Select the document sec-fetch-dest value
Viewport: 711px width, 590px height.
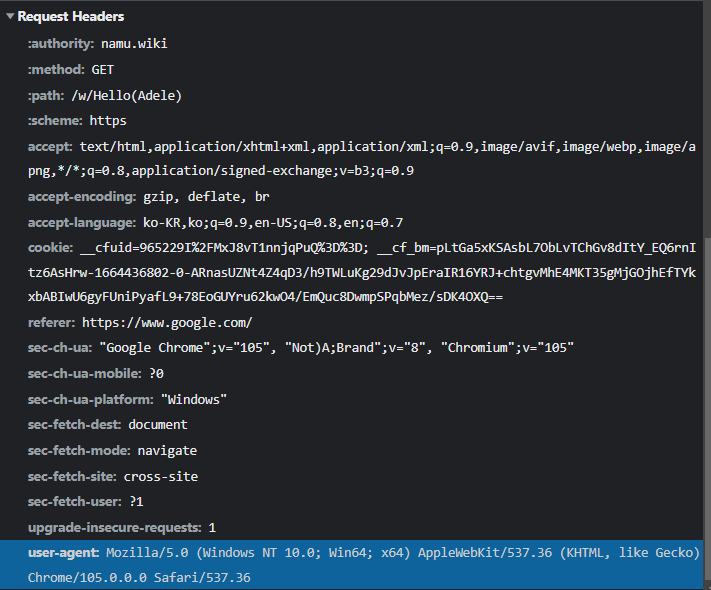tap(158, 425)
